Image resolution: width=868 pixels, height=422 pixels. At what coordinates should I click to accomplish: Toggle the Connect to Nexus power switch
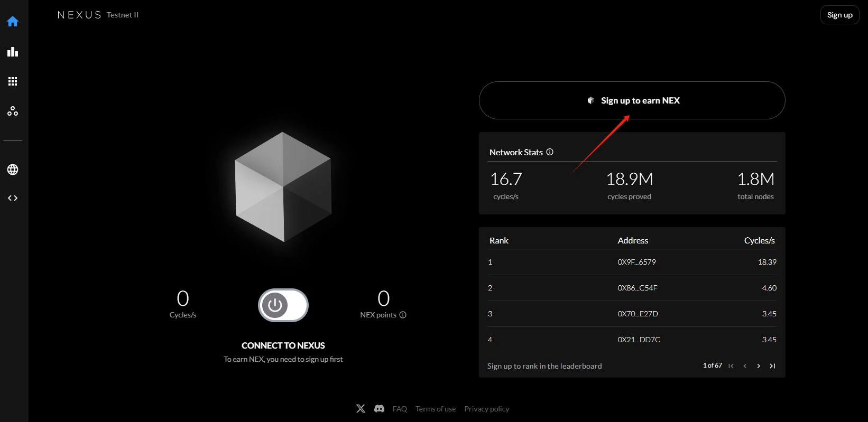[x=283, y=305]
